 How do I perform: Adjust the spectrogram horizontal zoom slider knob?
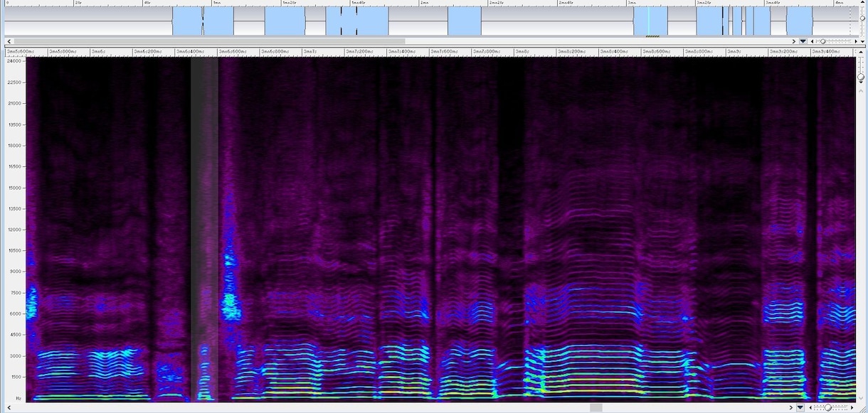(x=827, y=407)
